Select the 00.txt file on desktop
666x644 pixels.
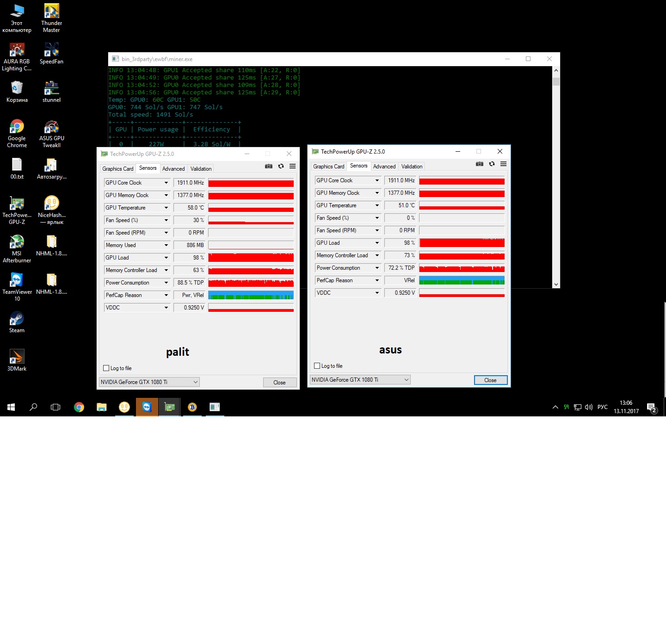tap(17, 168)
